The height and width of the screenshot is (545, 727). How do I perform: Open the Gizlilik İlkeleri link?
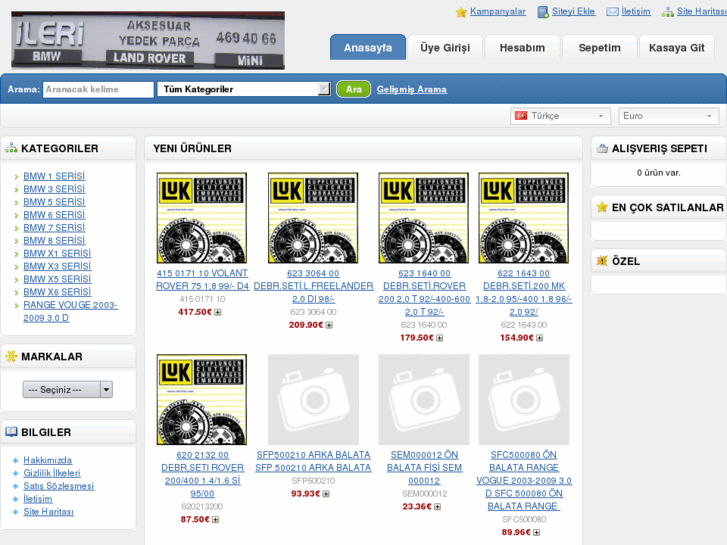[52, 473]
